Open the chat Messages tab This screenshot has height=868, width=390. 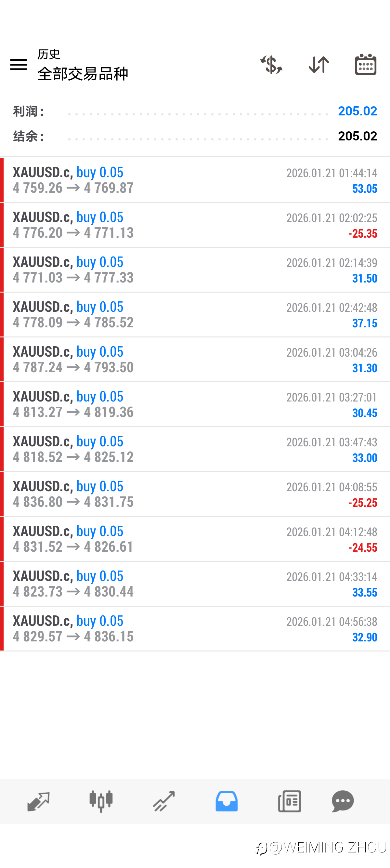click(x=343, y=801)
